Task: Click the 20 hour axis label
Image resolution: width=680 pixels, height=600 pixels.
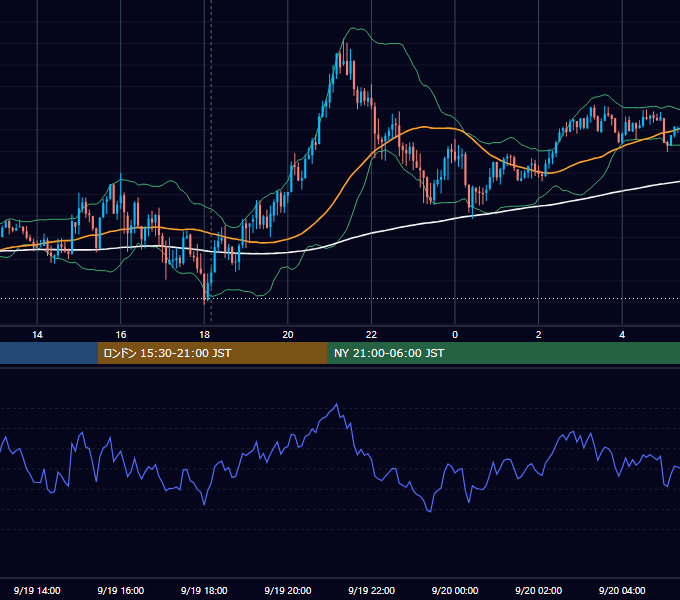Action: pyautogui.click(x=288, y=335)
